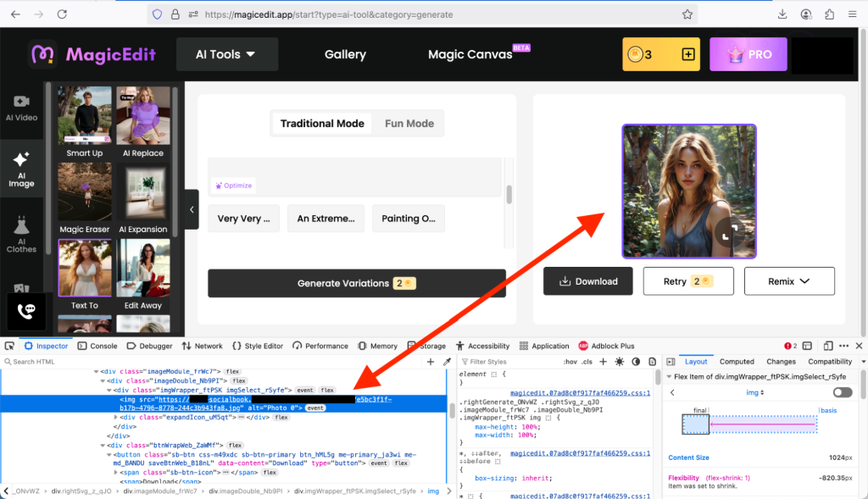Screen dimensions: 868x499
Task: Toggle the flex overlay switch for img
Action: 842,392
